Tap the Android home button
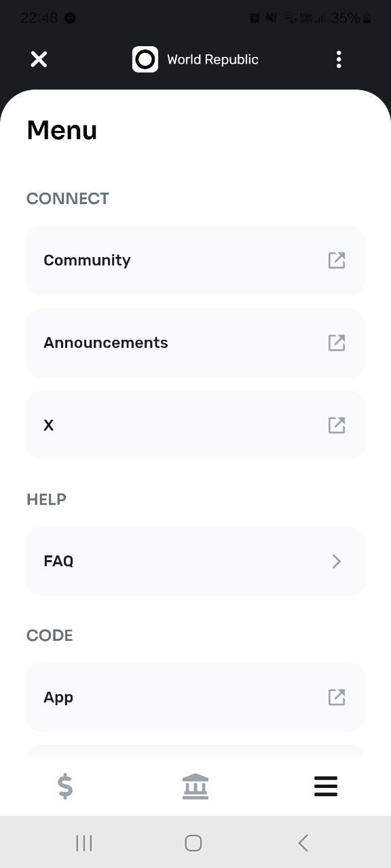This screenshot has width=391, height=868. [x=193, y=843]
